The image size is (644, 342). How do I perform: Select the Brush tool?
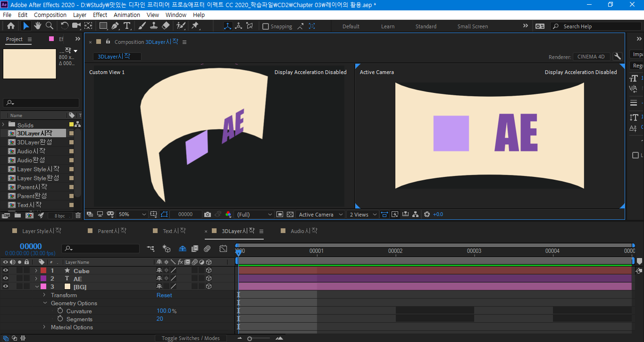click(142, 26)
